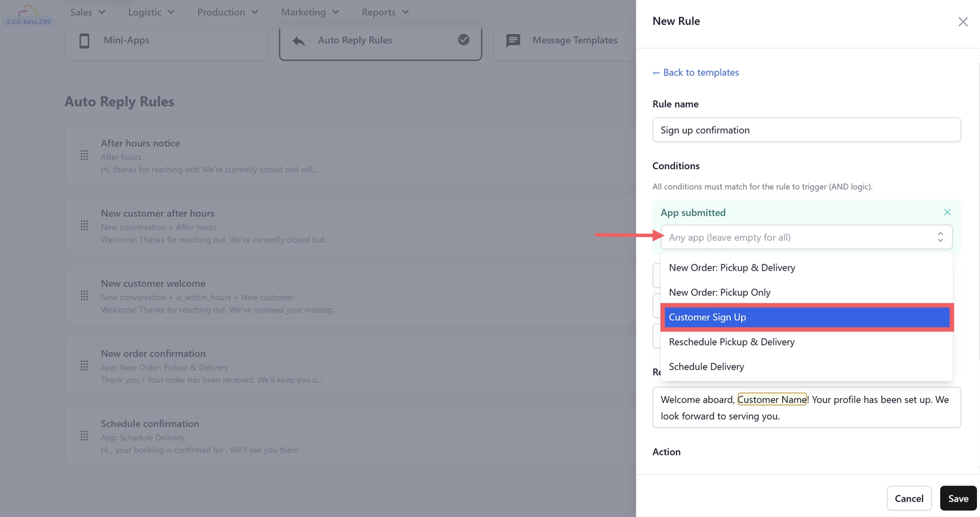
Task: Grab drag handle of Schedule confirmation rule
Action: pos(85,436)
